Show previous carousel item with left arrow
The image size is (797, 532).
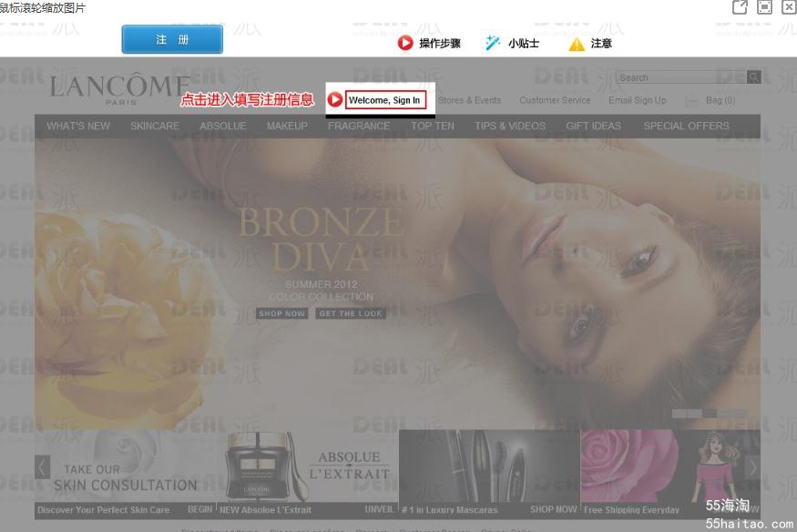pos(42,467)
